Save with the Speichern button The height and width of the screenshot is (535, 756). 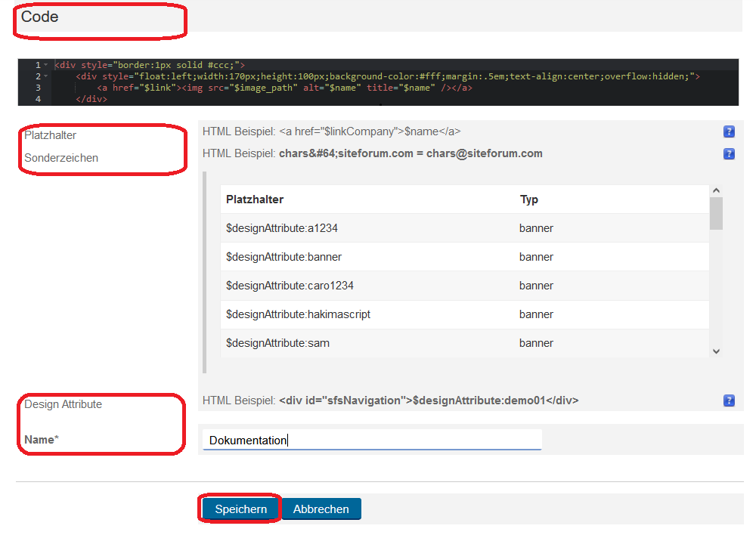pos(240,509)
